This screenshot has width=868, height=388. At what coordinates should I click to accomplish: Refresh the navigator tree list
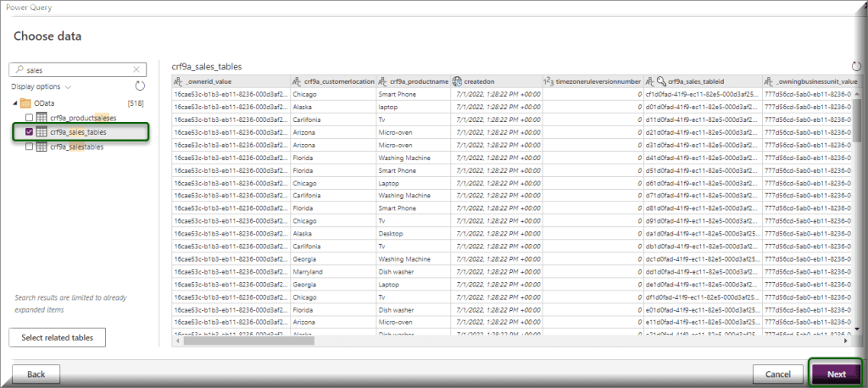[140, 86]
